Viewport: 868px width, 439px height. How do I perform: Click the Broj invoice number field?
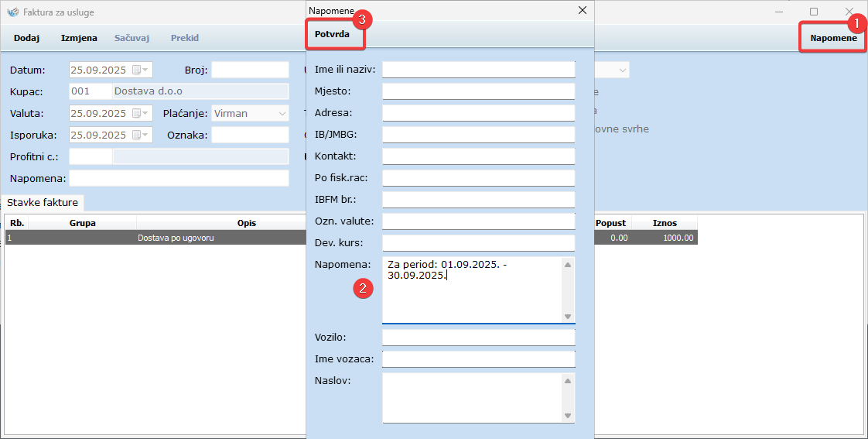pyautogui.click(x=250, y=70)
